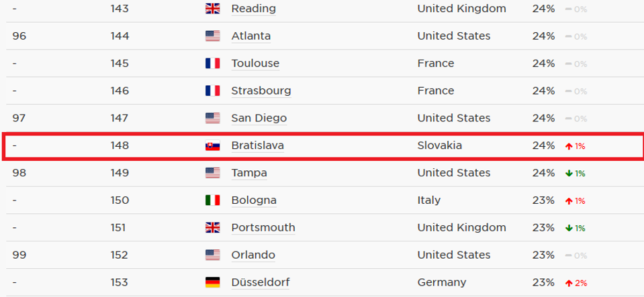Viewport: 644px width, 297px height.
Task: Click the red up arrow in Düsseldorf row
Action: [x=569, y=283]
